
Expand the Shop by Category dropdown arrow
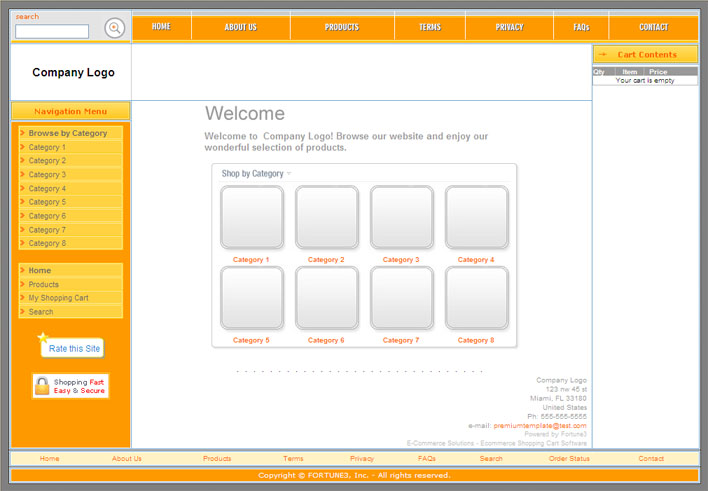tap(289, 174)
